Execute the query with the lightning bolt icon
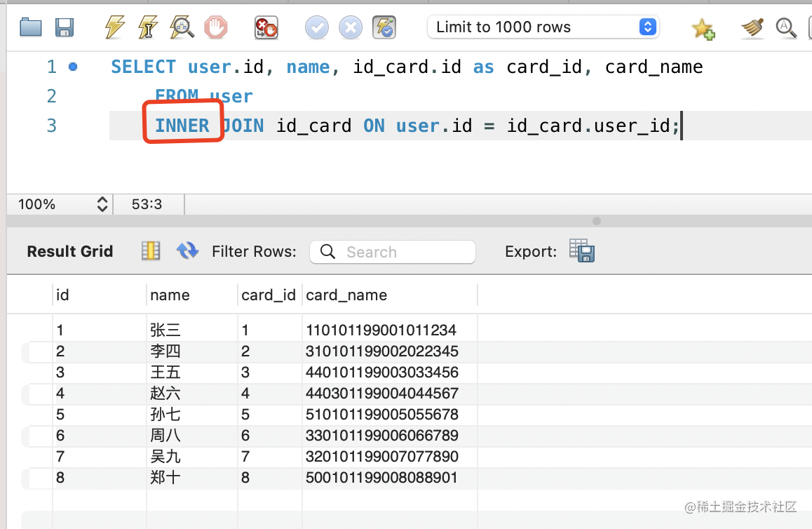This screenshot has width=812, height=529. (x=114, y=27)
